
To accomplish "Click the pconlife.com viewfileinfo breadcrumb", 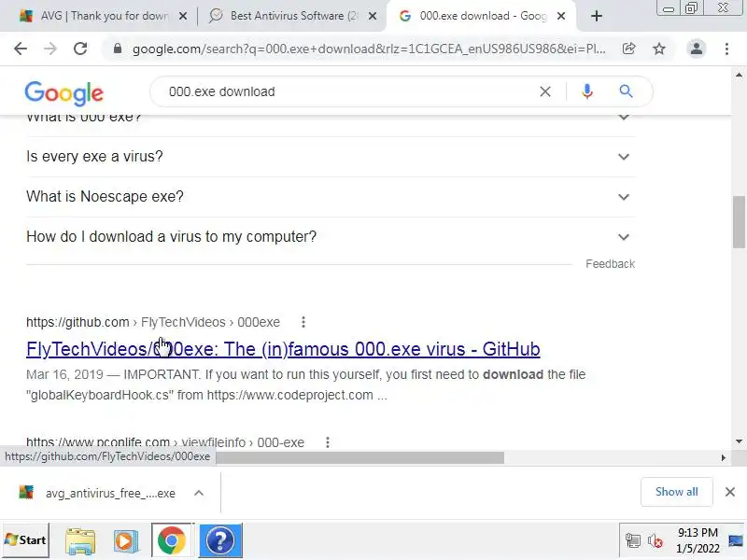I will (x=165, y=442).
